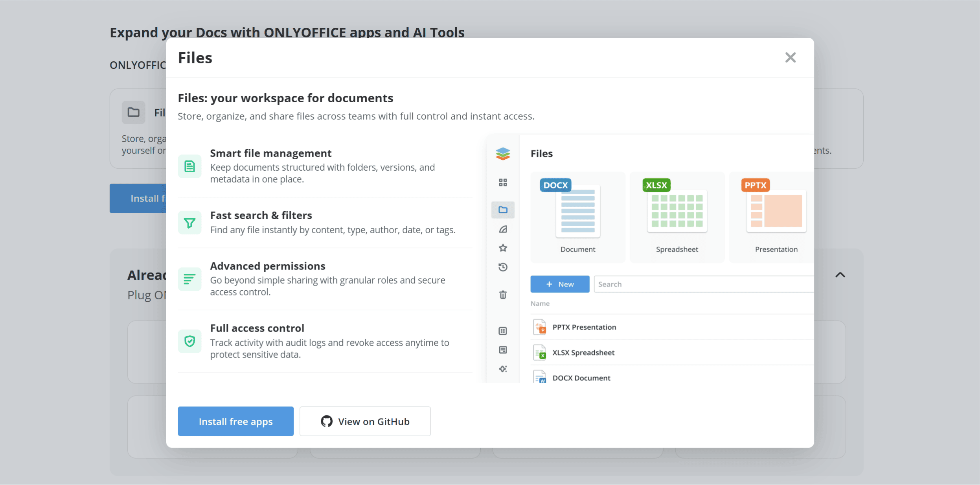This screenshot has width=980, height=485.
Task: Click the leaf-shaped icon in preview sidebar
Action: pos(503,229)
